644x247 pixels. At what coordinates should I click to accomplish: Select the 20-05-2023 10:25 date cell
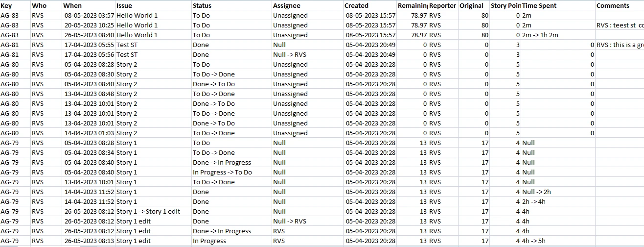89,25
